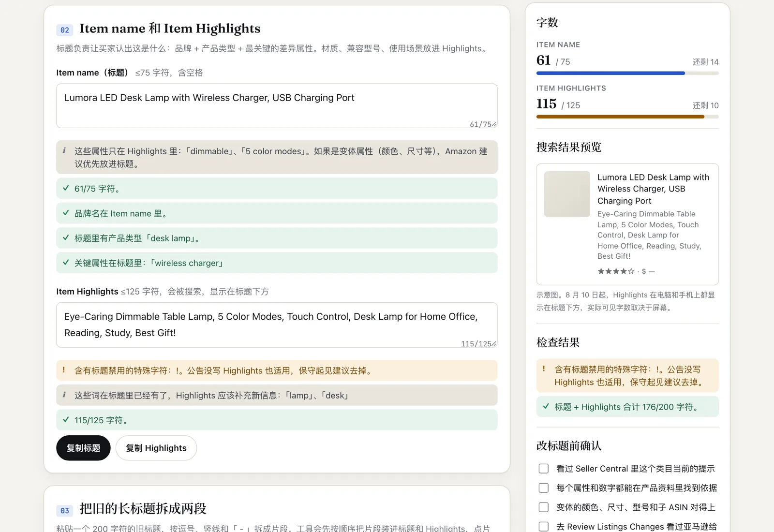This screenshot has height=532, width=774.
Task: Check 变体的颜色、尺寸、型号和子 ASIN 对得上
Action: pyautogui.click(x=544, y=507)
